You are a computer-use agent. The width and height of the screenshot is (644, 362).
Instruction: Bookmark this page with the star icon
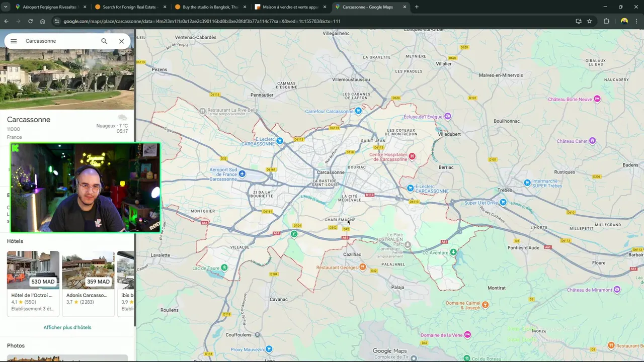(590, 21)
